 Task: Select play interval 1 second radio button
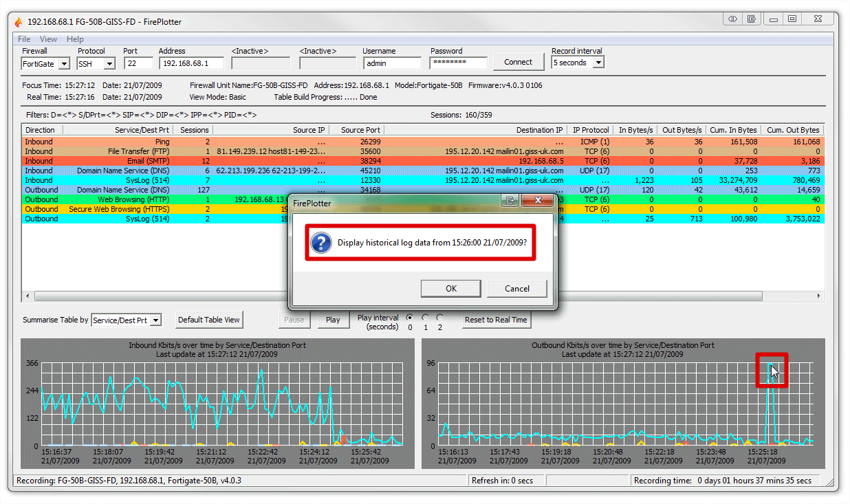pyautogui.click(x=425, y=318)
